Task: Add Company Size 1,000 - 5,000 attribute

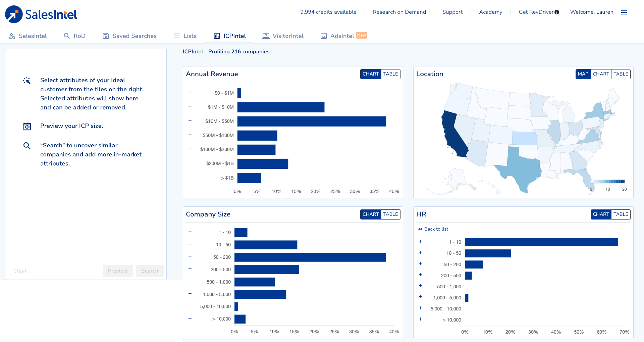Action: pos(190,293)
